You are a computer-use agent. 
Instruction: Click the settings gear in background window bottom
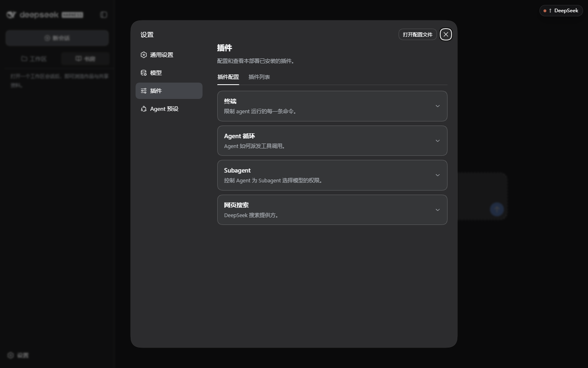tap(11, 355)
